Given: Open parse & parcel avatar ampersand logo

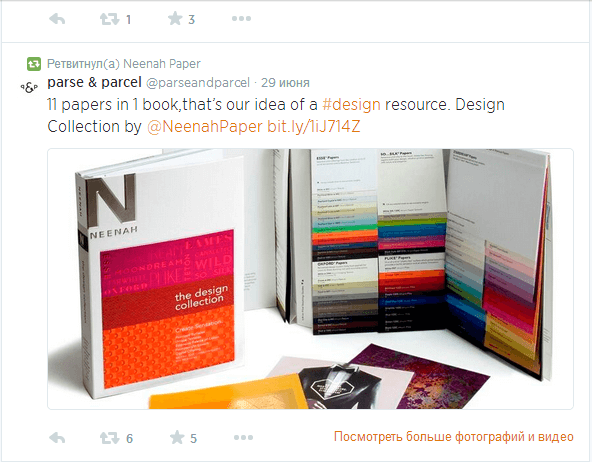Looking at the screenshot, I should (x=29, y=88).
